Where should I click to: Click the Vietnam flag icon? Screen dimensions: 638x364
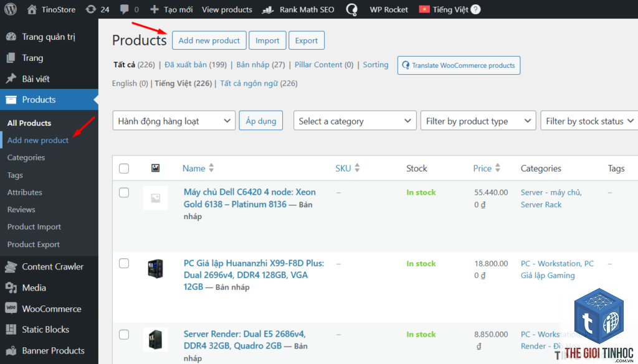click(x=424, y=9)
